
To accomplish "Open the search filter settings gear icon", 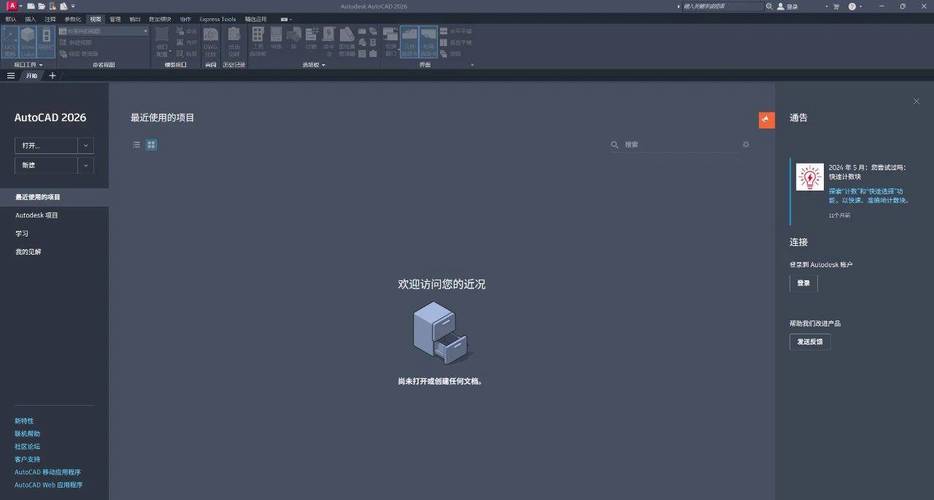I will [x=745, y=145].
